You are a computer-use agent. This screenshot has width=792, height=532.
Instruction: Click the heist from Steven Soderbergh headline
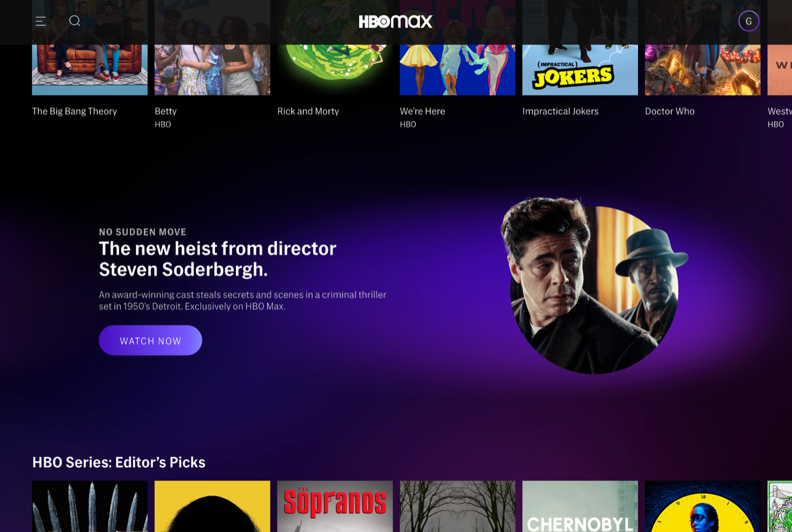(218, 259)
